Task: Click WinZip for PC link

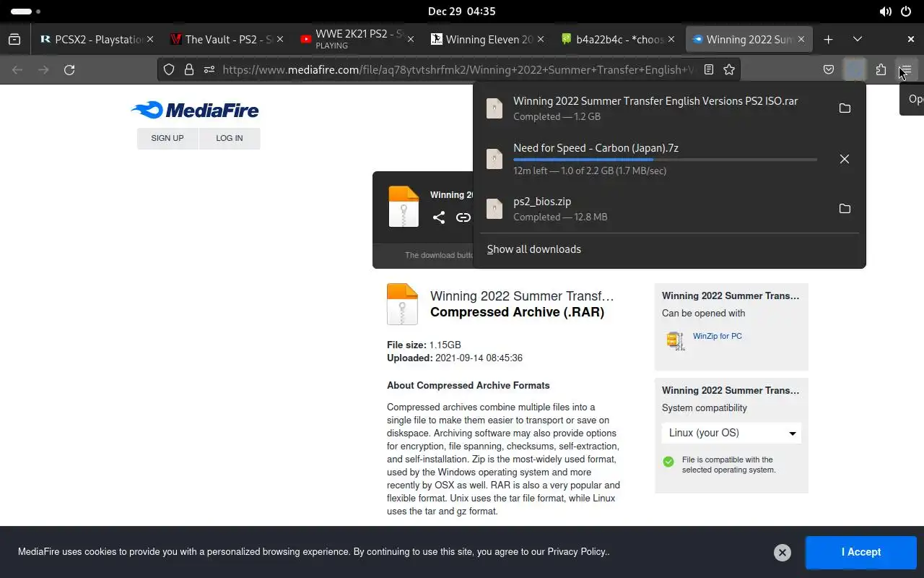Action: pos(718,336)
